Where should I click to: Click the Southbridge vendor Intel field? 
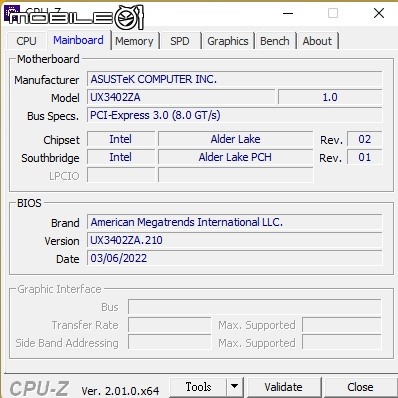(x=121, y=157)
